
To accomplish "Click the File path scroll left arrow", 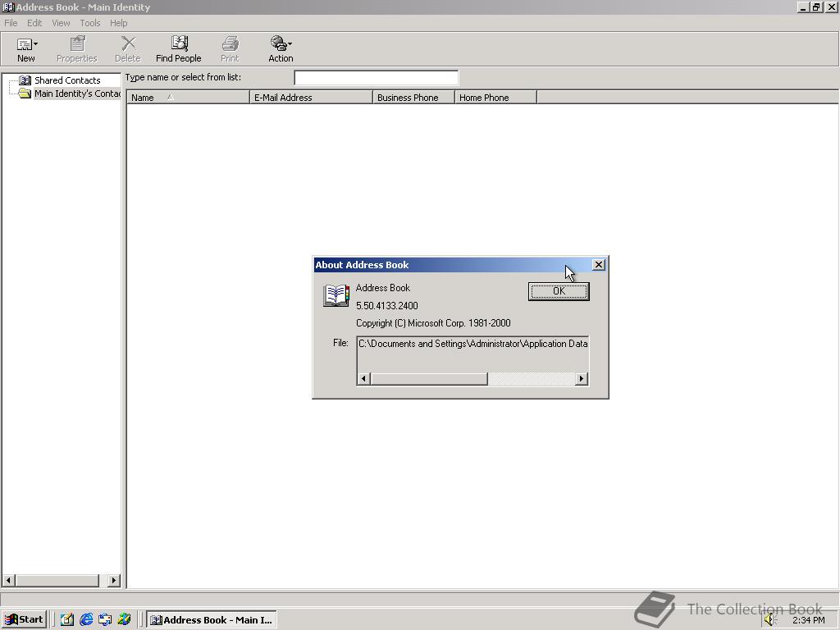I will (x=363, y=379).
